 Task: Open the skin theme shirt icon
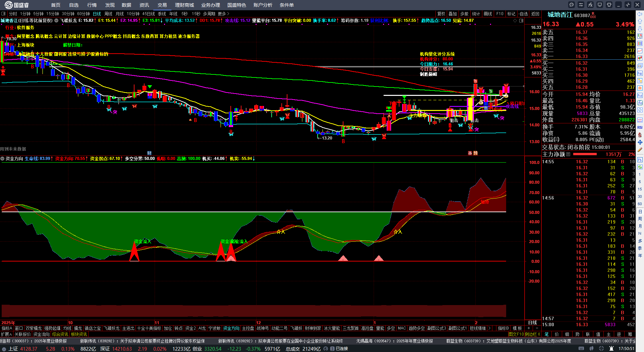pos(609,5)
